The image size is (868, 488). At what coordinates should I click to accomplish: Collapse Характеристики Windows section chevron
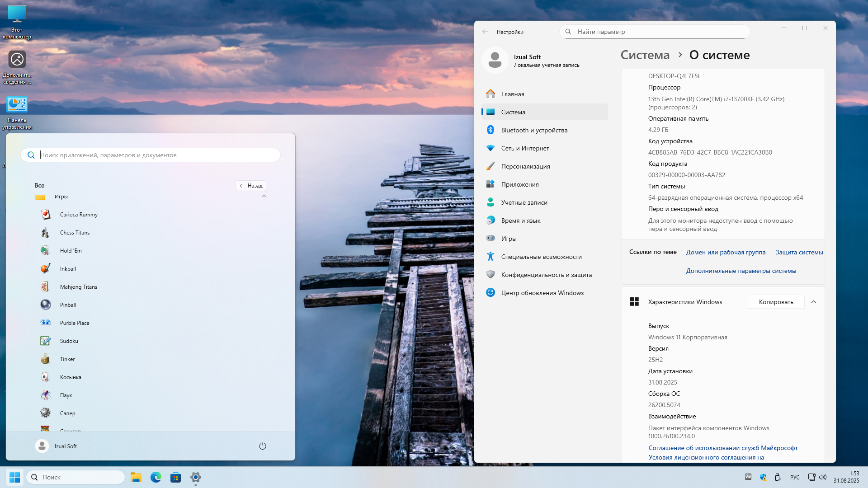coord(814,302)
